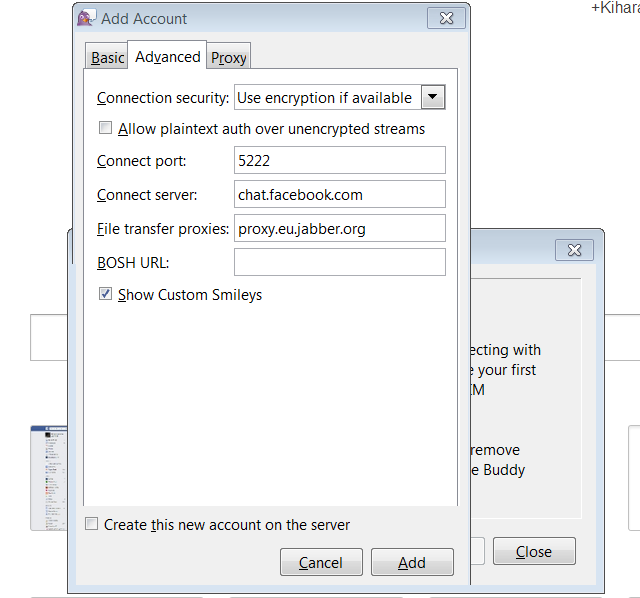Click the Connect server field
The image size is (640, 598).
coord(339,194)
